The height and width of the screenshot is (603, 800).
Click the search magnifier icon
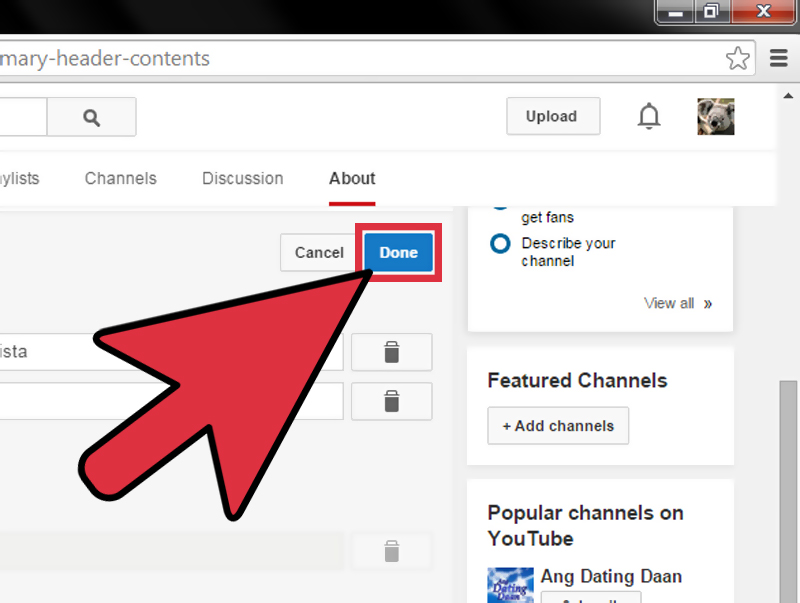(x=91, y=116)
